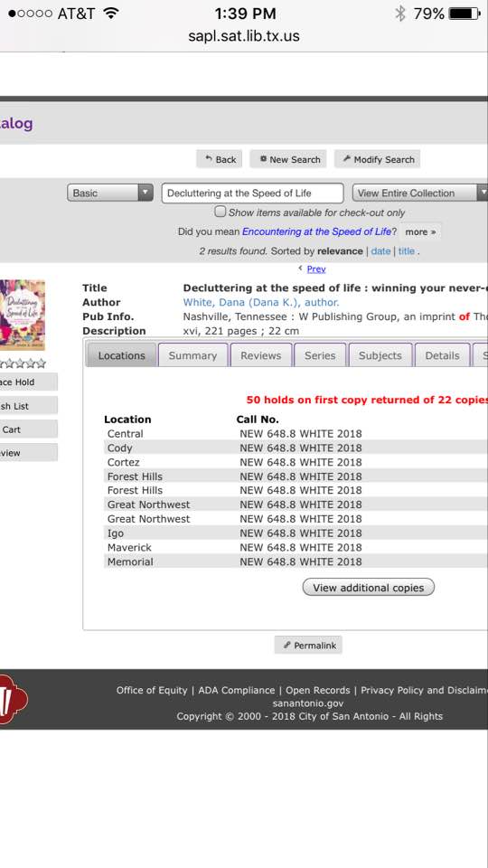
Task: Open author White, Dana link
Action: click(x=261, y=302)
